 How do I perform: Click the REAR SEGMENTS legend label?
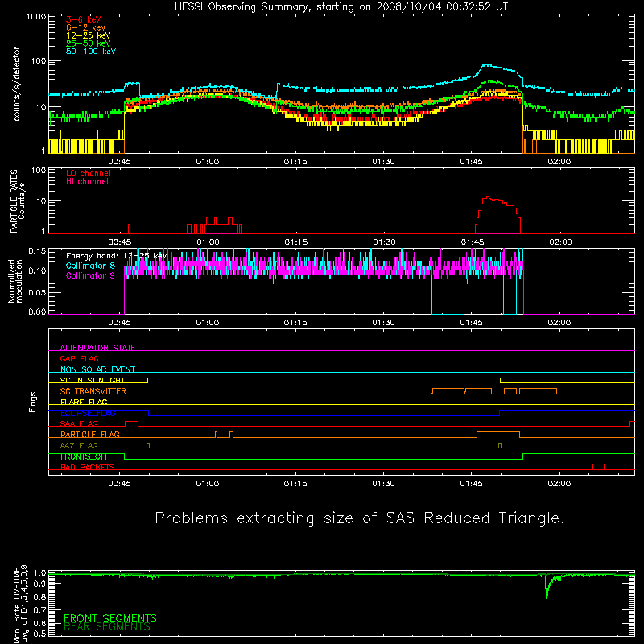107,627
